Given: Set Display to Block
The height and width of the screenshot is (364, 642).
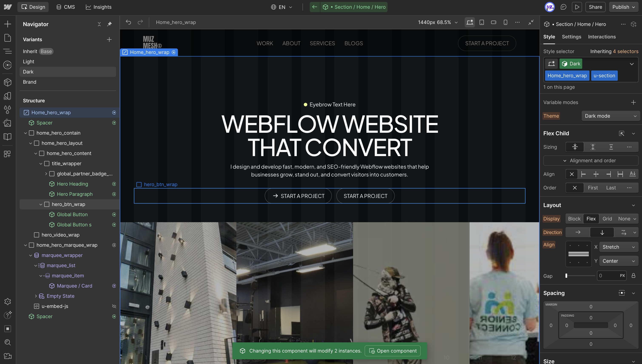Looking at the screenshot, I should pyautogui.click(x=574, y=219).
